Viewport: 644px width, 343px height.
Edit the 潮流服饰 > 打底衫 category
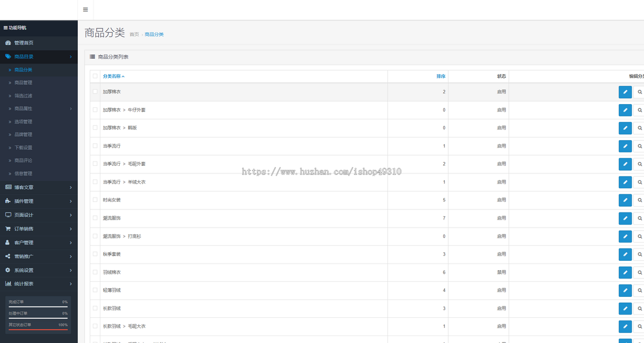click(x=625, y=236)
